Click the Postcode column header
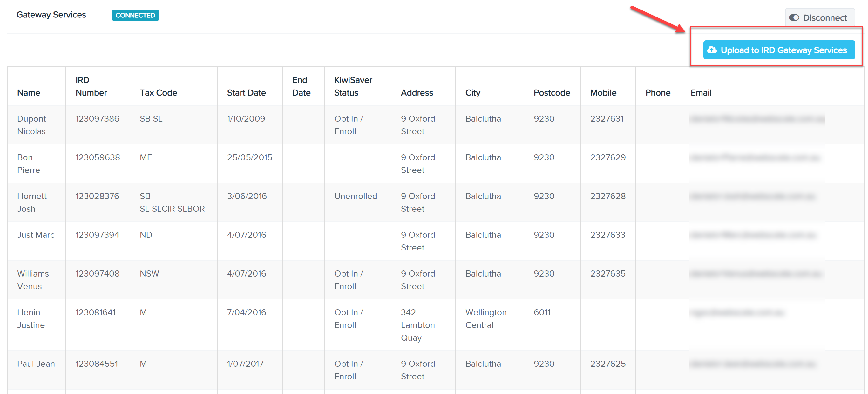 tap(552, 93)
